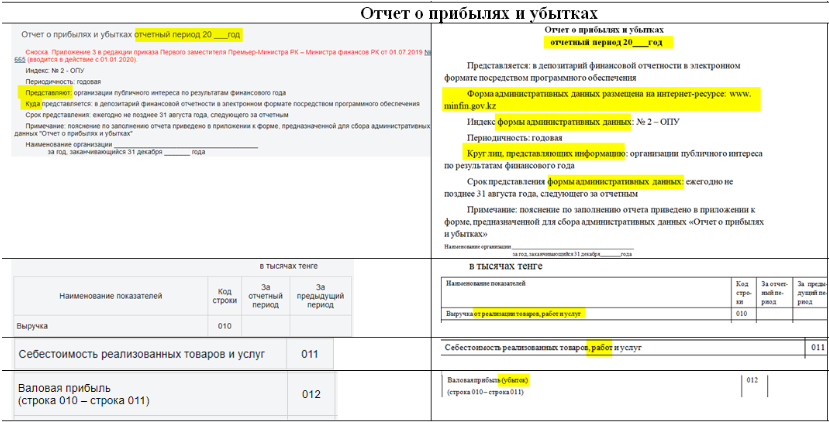Click highlighted word 'работ' in right Себестоимость row

[600, 347]
